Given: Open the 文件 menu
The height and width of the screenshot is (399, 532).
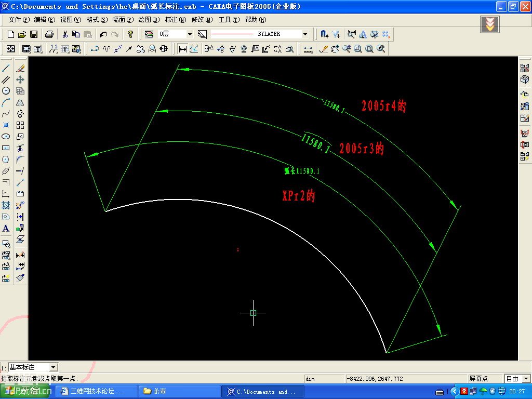Looking at the screenshot, I should [x=19, y=20].
